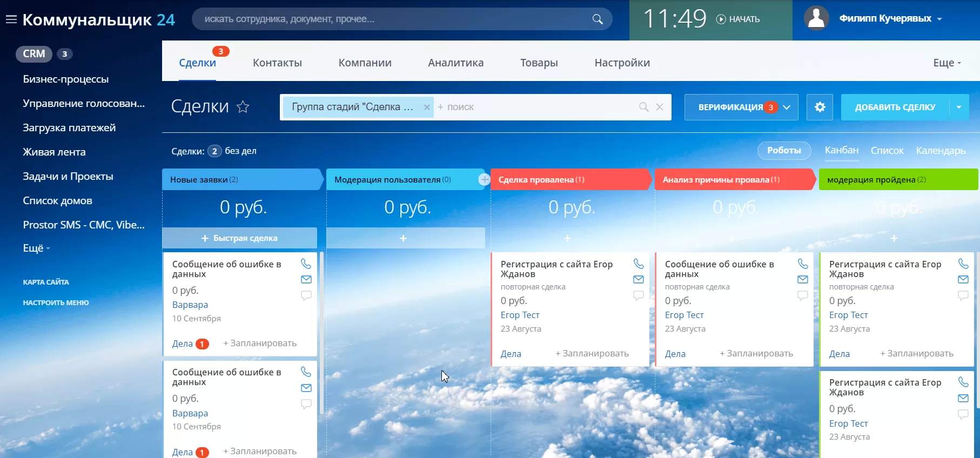
Task: Remove the Группа стадий filter chip
Action: (x=427, y=107)
